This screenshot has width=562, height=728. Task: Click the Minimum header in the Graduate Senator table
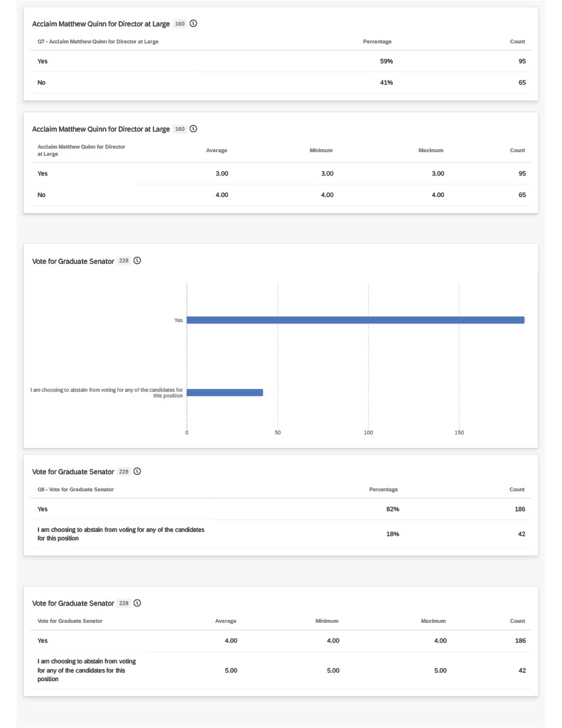tap(327, 621)
